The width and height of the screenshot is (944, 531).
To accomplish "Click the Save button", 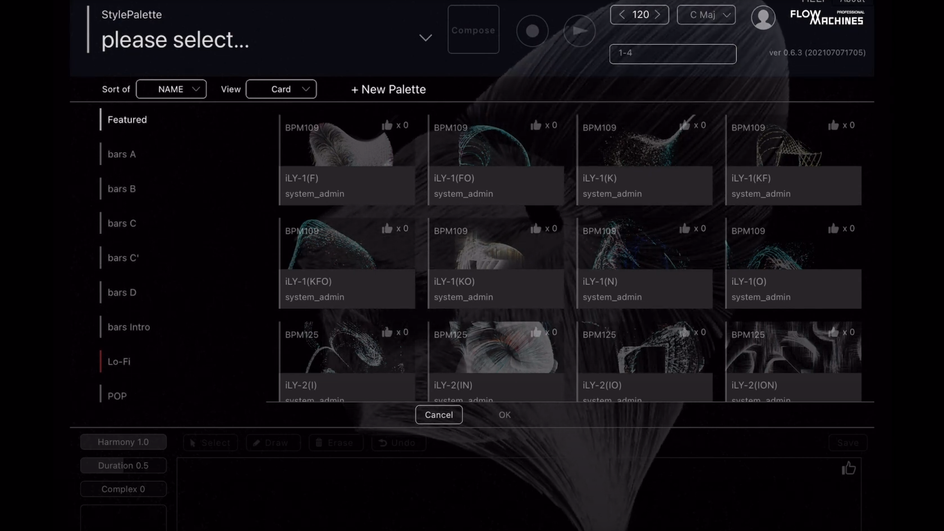I will pyautogui.click(x=848, y=443).
